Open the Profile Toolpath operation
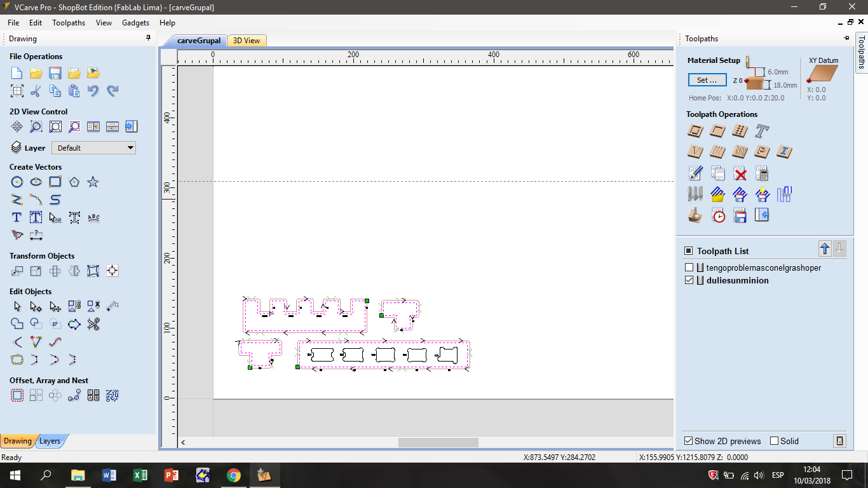868x488 pixels. 696,132
